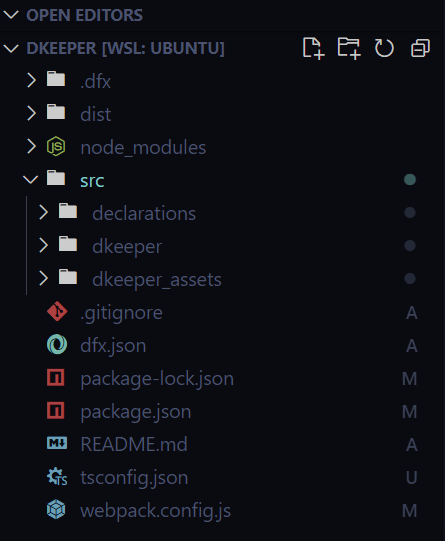The image size is (445, 541).
Task: Click the npm icon beside package-lock.json
Action: tap(56, 377)
